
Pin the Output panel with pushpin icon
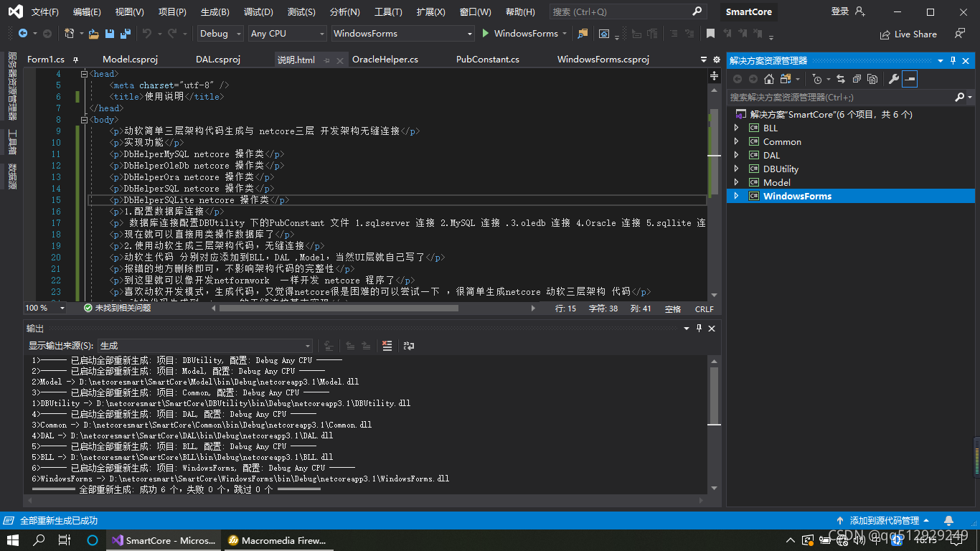(699, 328)
